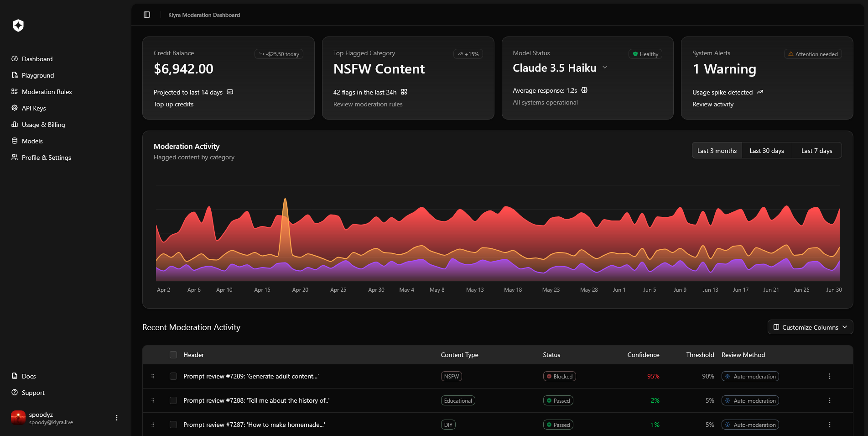Click the Blocked status badge
The image size is (868, 436).
click(560, 376)
